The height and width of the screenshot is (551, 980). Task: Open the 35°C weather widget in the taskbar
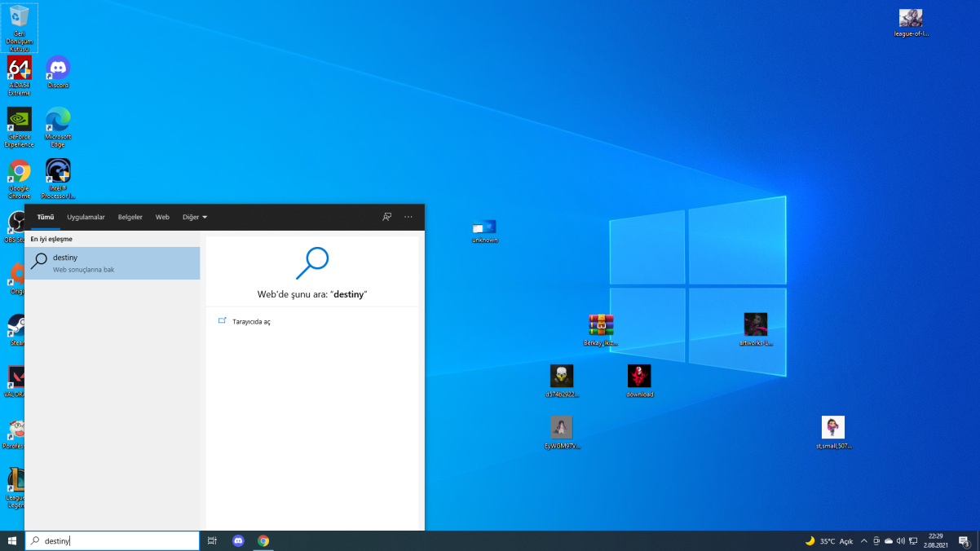point(828,541)
